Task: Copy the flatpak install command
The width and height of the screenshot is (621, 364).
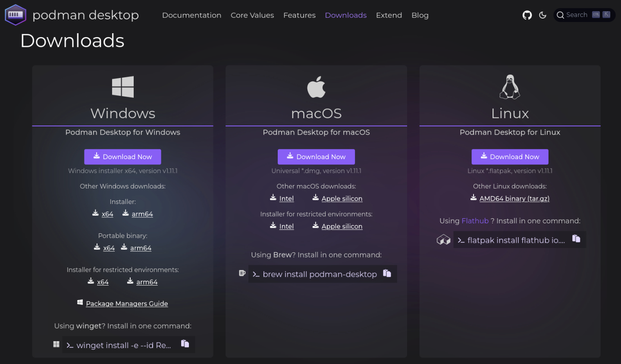Action: point(576,238)
